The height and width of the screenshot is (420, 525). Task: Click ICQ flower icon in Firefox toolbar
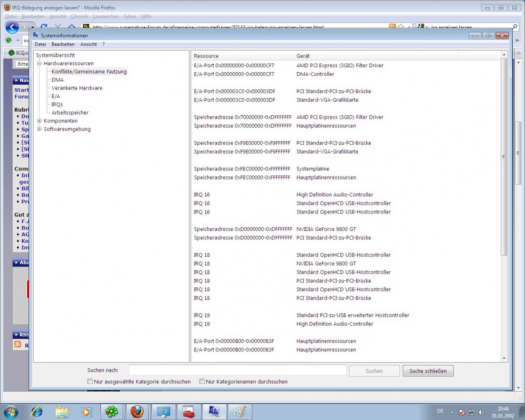(9, 40)
